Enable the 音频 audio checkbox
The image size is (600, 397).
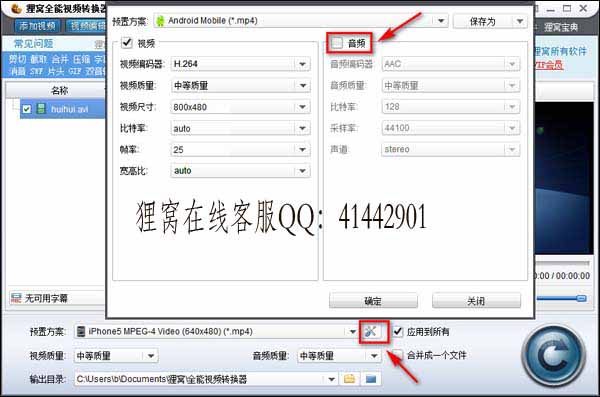click(337, 43)
